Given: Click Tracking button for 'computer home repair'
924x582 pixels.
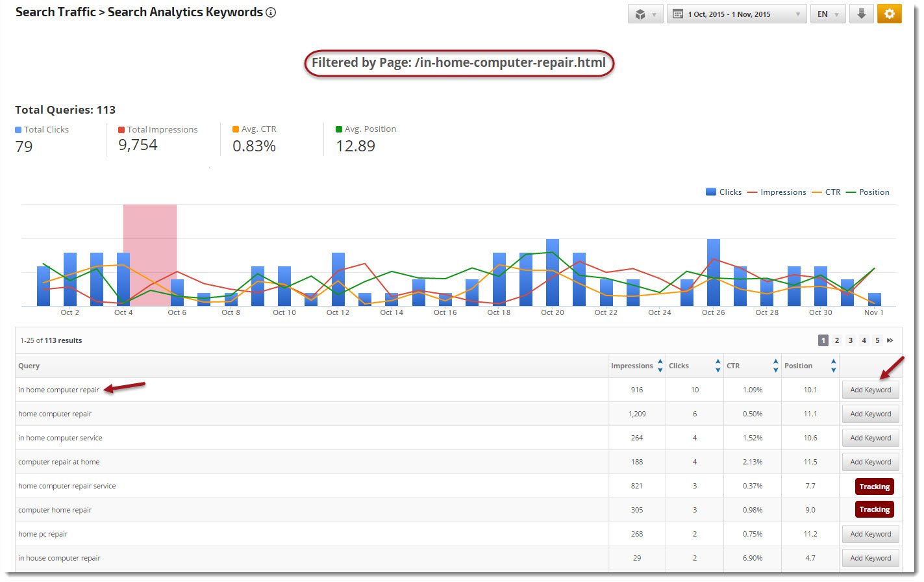Looking at the screenshot, I should coord(874,510).
